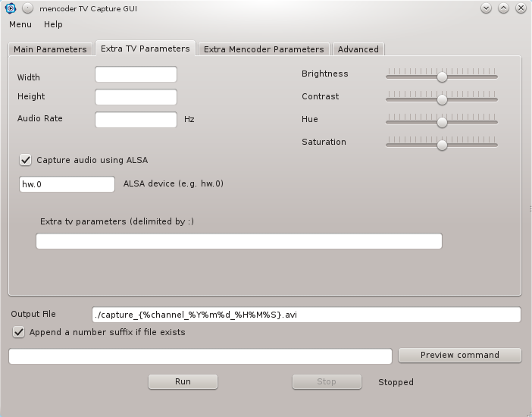Image resolution: width=532 pixels, height=417 pixels.
Task: Click the Brightness slider handle
Action: [x=442, y=77]
